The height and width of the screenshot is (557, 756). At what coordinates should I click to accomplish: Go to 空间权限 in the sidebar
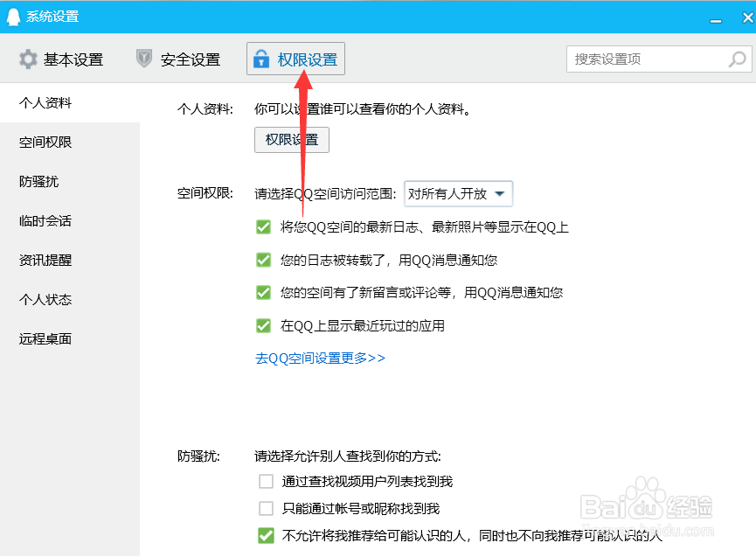coord(70,143)
